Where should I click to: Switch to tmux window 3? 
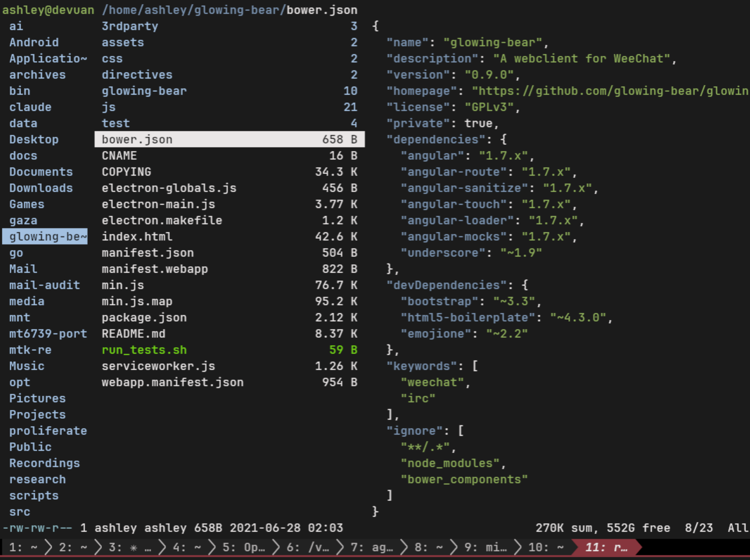(x=130, y=547)
